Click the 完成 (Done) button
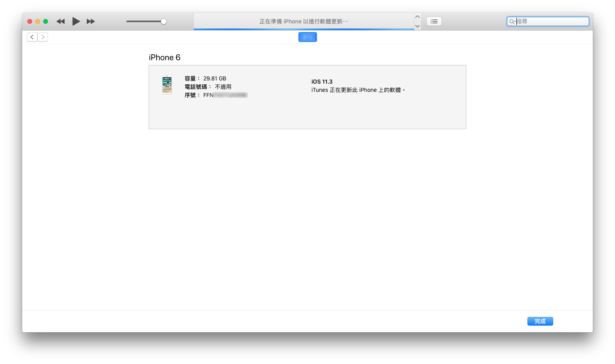This screenshot has width=615, height=364. 540,321
